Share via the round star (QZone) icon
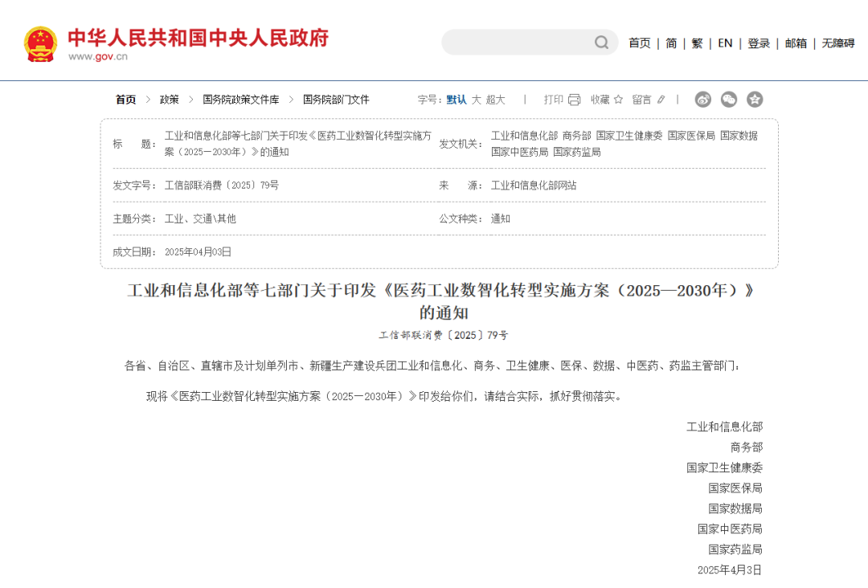The width and height of the screenshot is (868, 588). coord(755,100)
